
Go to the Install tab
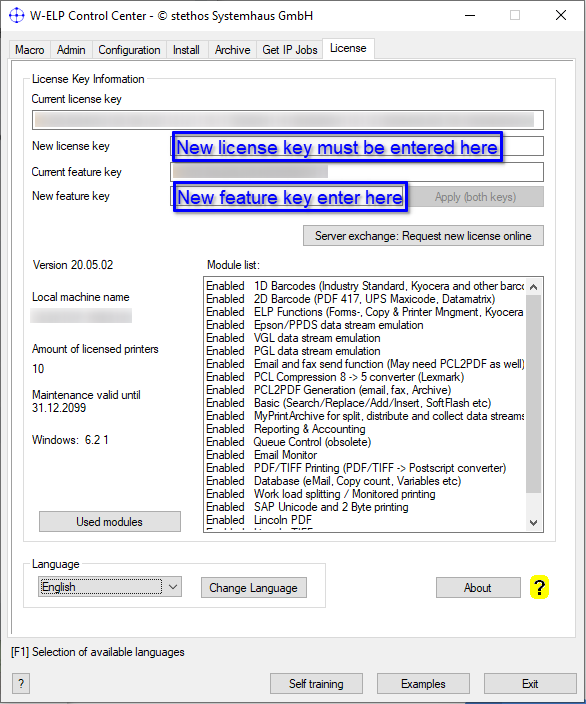(186, 50)
